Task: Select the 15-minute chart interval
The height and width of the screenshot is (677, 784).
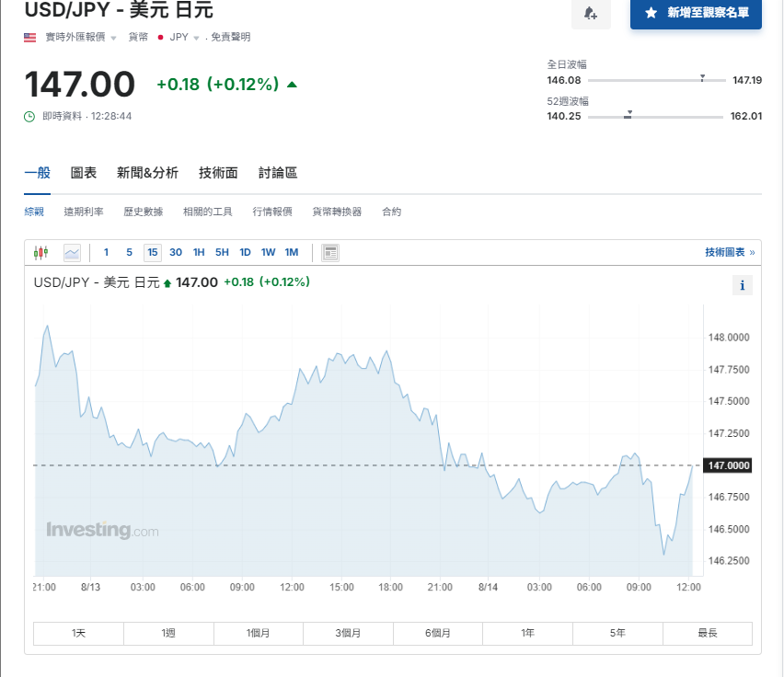Action: 152,252
